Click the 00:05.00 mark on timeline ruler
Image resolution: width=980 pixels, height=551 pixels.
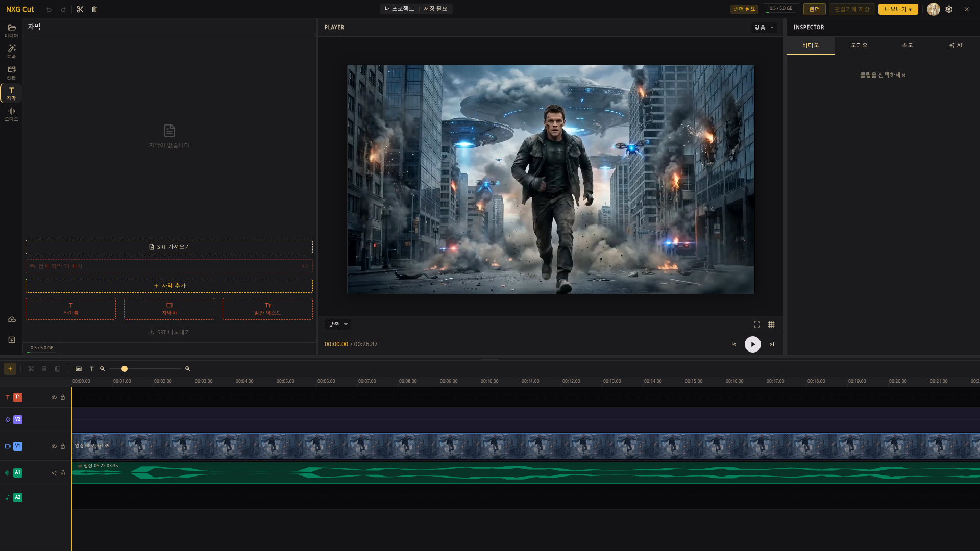(x=285, y=381)
